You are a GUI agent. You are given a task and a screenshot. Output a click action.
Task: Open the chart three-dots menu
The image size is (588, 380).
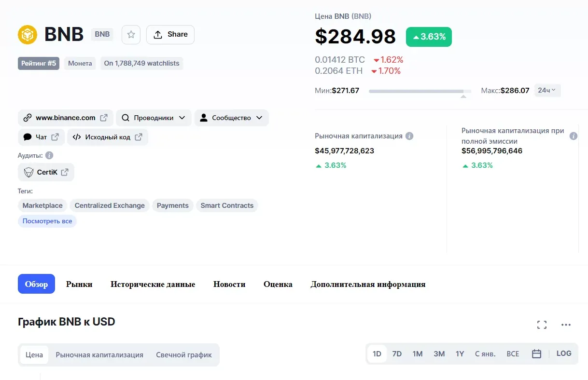point(566,325)
